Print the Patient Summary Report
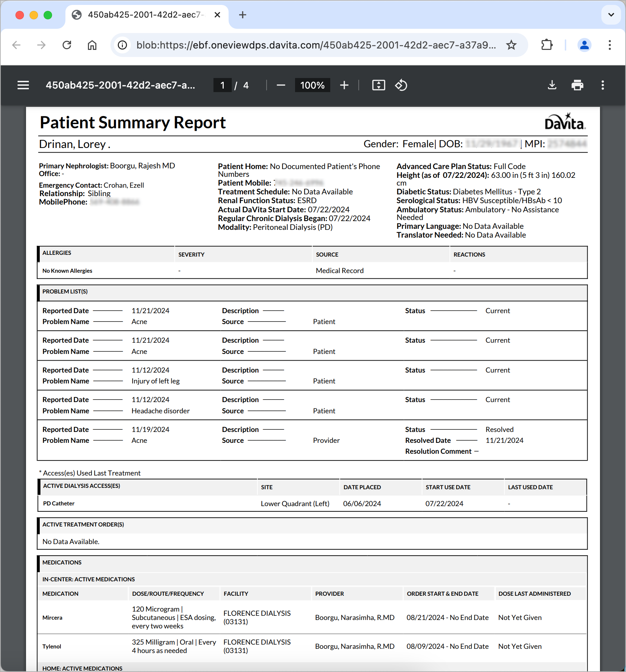The width and height of the screenshot is (626, 672). tap(577, 85)
